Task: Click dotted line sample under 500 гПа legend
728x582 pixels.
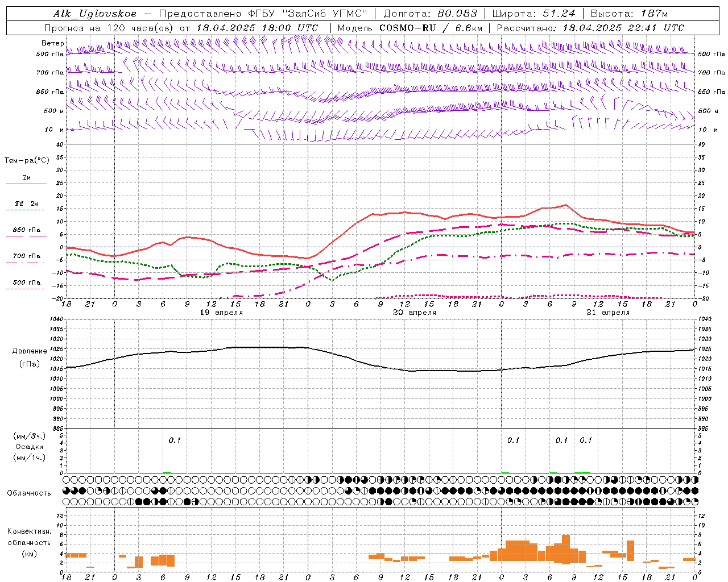Action: click(x=26, y=289)
